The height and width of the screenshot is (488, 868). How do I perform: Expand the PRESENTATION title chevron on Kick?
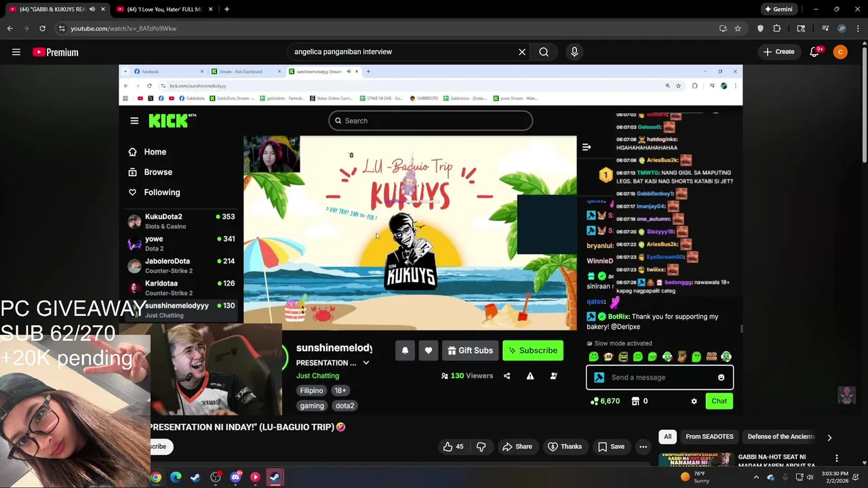[366, 363]
